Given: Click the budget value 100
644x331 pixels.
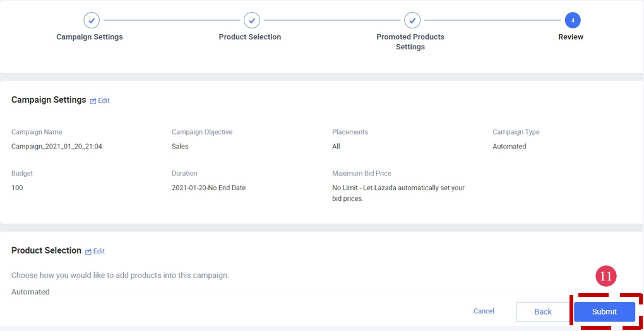Looking at the screenshot, I should [x=17, y=188].
